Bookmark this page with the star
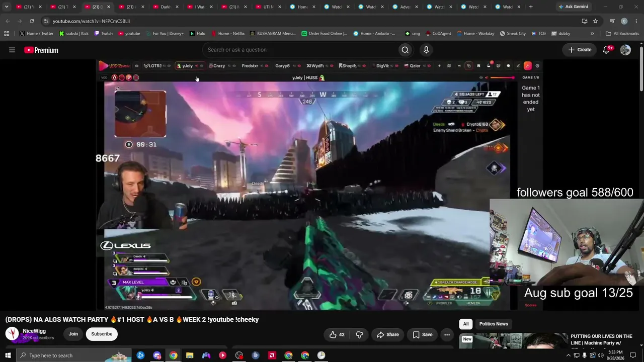The height and width of the screenshot is (362, 644). pos(595,21)
